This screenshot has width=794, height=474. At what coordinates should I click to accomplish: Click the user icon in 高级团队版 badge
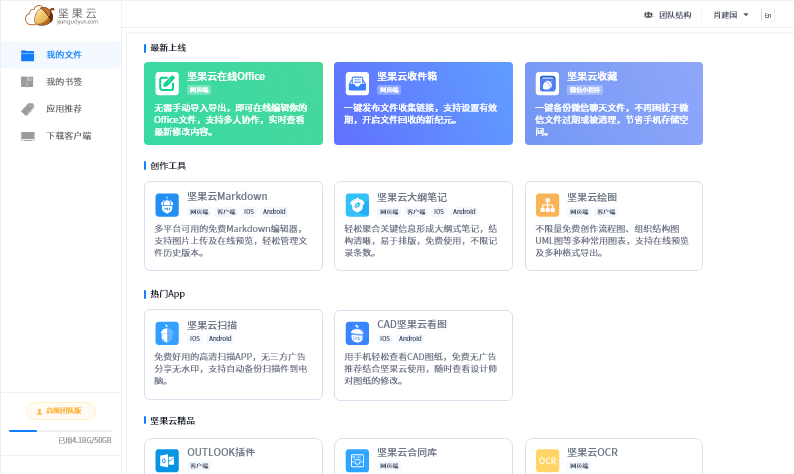[39, 411]
